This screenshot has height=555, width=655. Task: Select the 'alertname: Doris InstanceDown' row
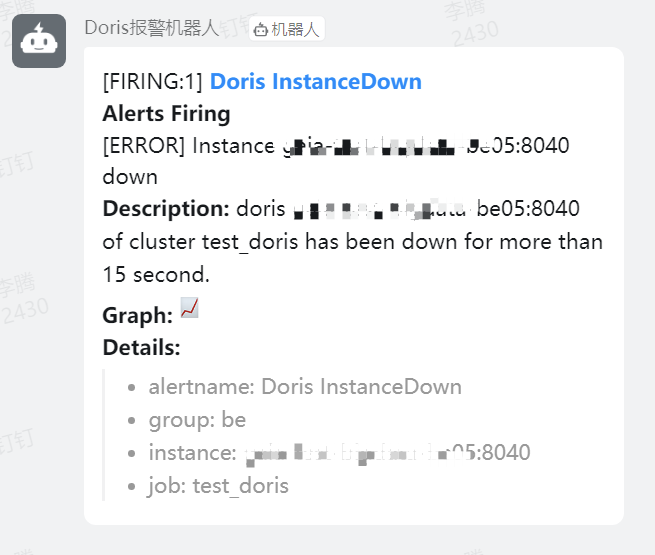[x=305, y=387]
